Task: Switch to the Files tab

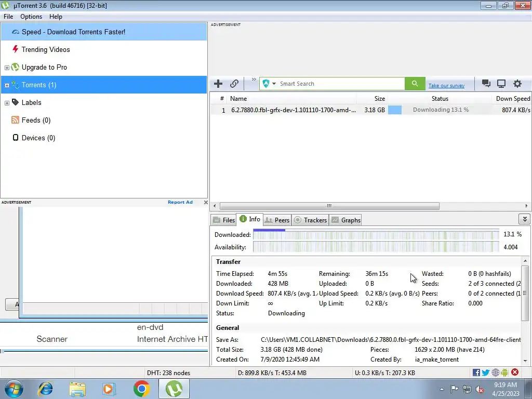Action: pos(224,220)
